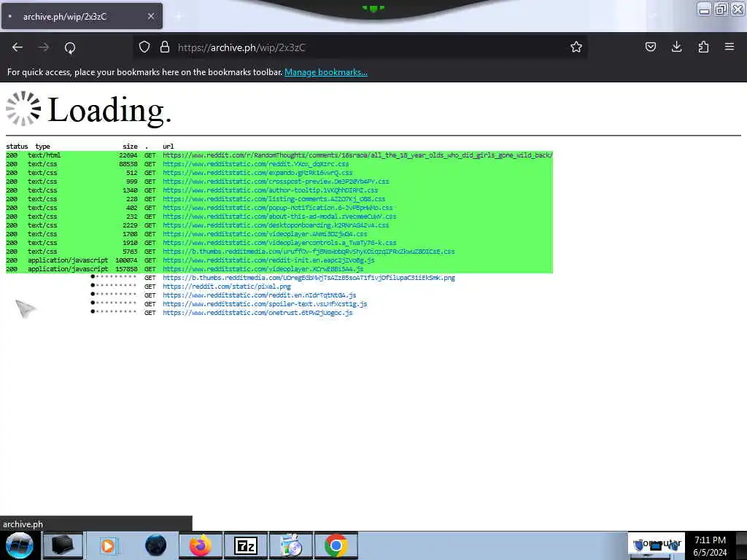The image size is (747, 560).
Task: Open the extensions puzzle icon
Action: 703,47
